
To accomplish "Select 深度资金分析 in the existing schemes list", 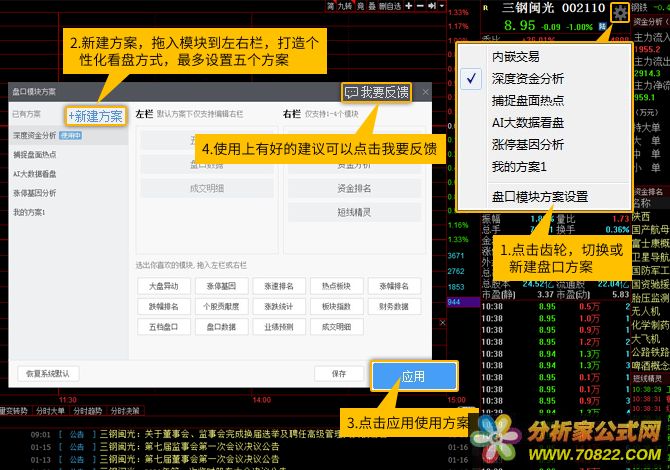I will [68, 135].
